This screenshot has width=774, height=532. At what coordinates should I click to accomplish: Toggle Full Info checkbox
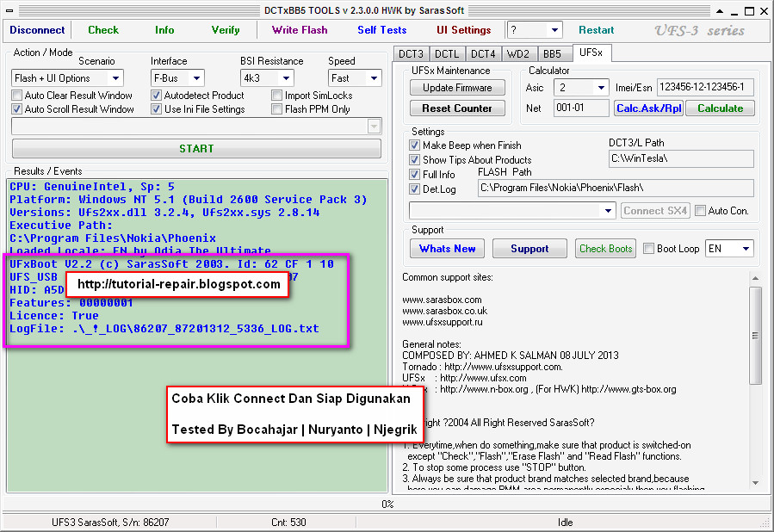(415, 174)
